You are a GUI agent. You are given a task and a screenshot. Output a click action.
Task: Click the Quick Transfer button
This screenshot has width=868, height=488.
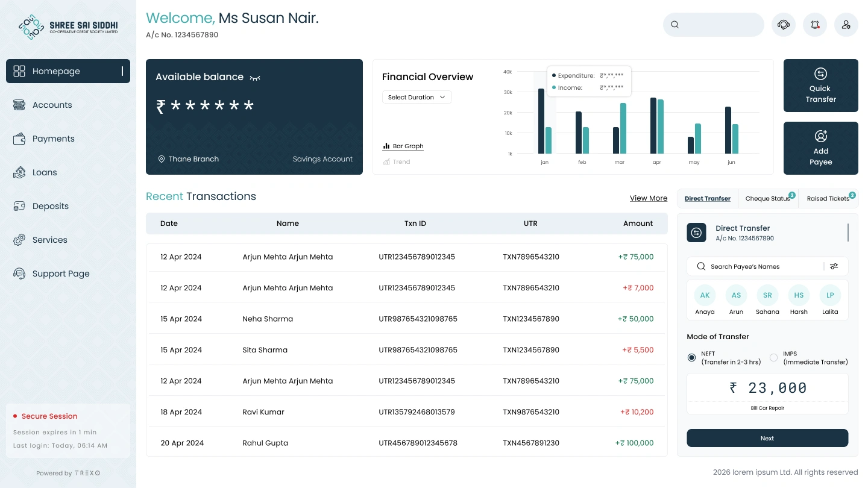tap(821, 86)
